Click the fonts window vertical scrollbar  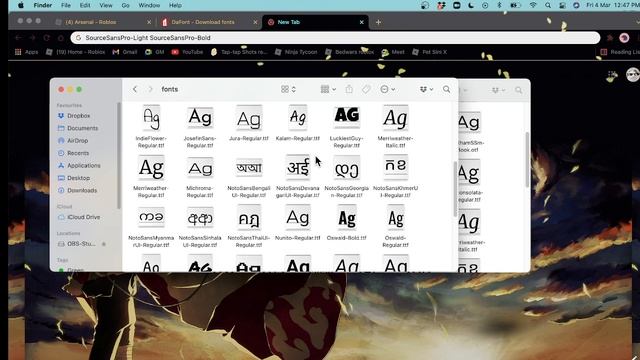click(x=455, y=189)
